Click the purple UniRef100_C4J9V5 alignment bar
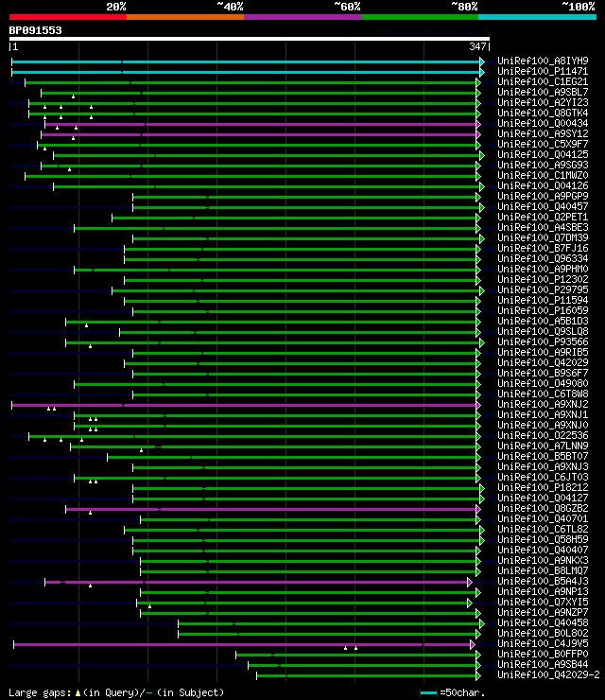This screenshot has width=605, height=700. click(x=242, y=644)
